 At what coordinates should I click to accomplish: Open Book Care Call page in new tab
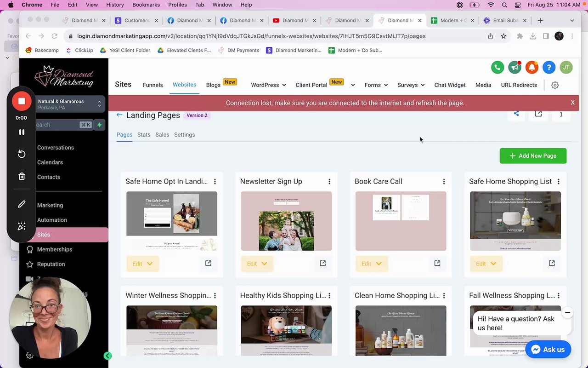437,263
